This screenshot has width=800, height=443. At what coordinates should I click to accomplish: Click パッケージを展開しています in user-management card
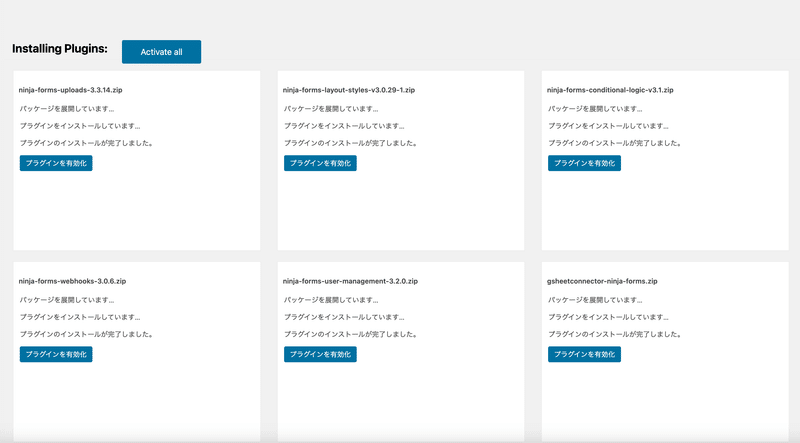[x=331, y=300]
